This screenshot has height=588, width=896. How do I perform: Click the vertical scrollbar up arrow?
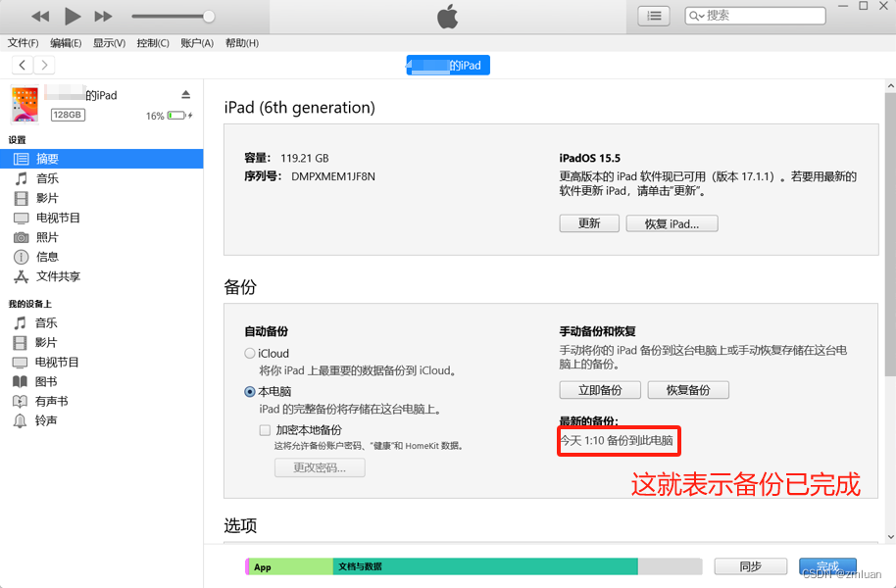[890, 86]
